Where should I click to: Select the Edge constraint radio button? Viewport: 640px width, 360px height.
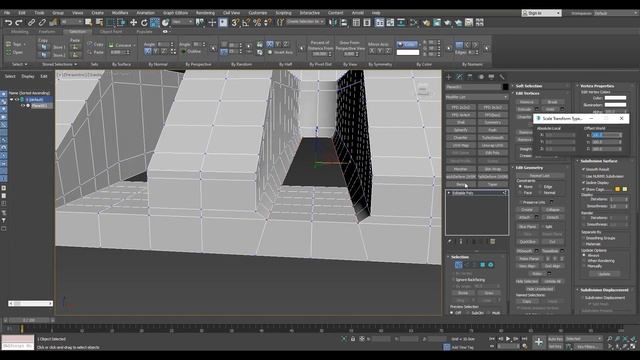540,187
